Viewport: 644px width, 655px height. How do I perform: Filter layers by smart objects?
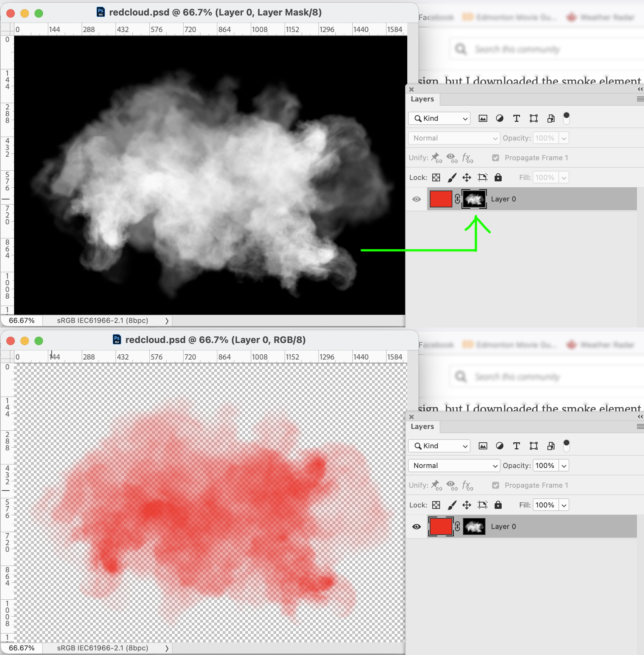[551, 118]
